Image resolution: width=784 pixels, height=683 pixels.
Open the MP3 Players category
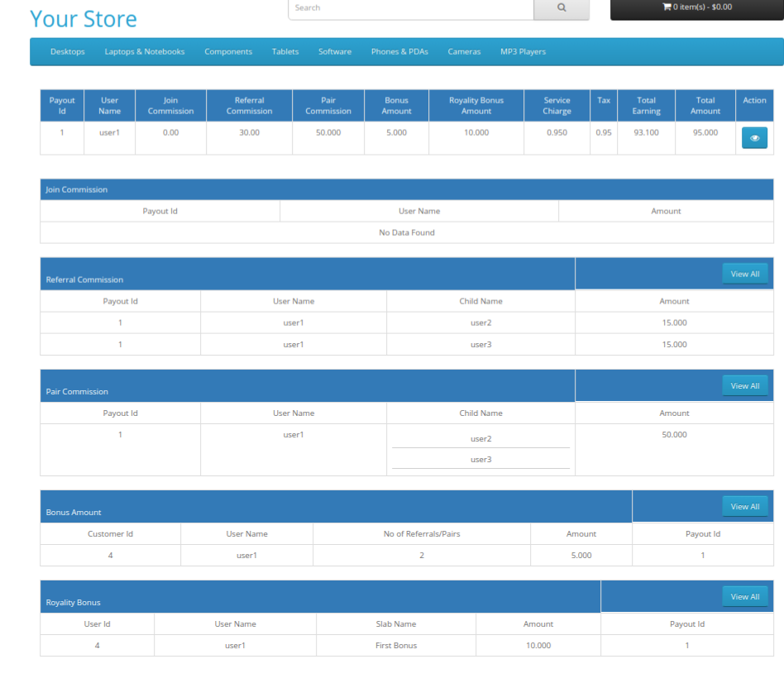pos(523,51)
